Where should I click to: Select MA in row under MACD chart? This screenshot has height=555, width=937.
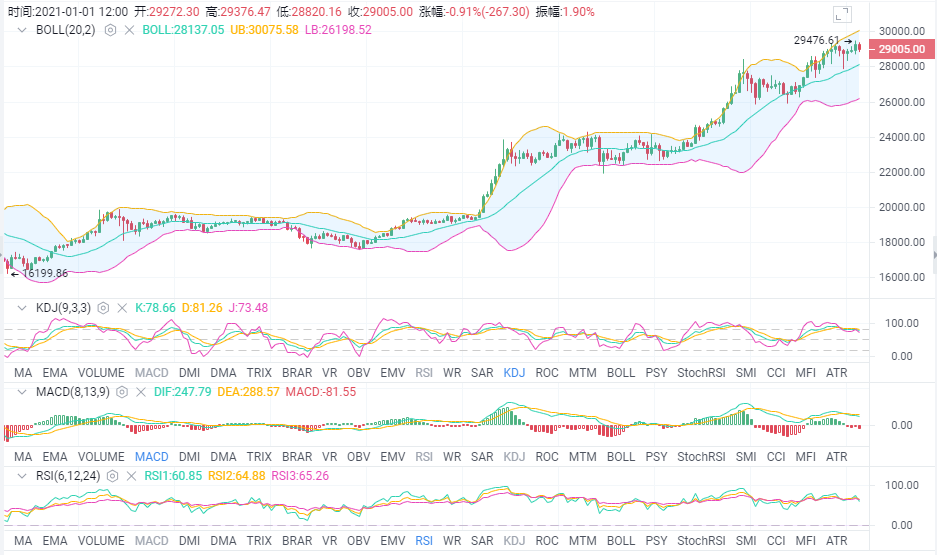coord(23,457)
